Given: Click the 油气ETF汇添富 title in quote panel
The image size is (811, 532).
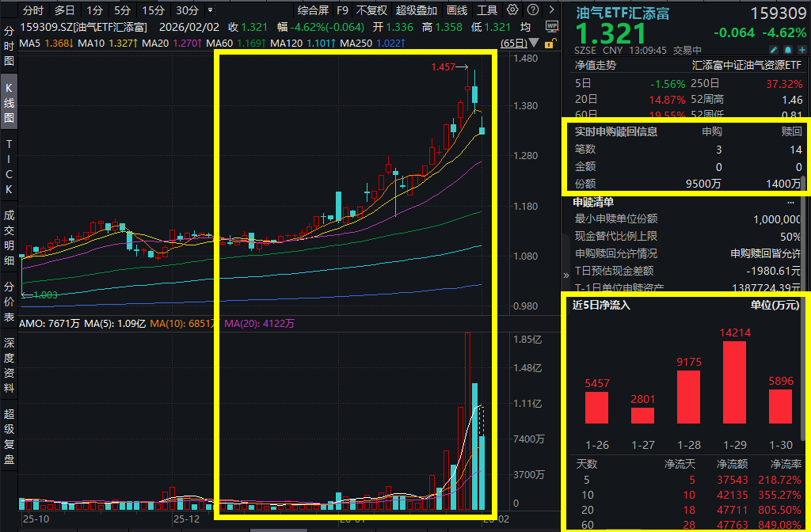Looking at the screenshot, I should [x=623, y=13].
